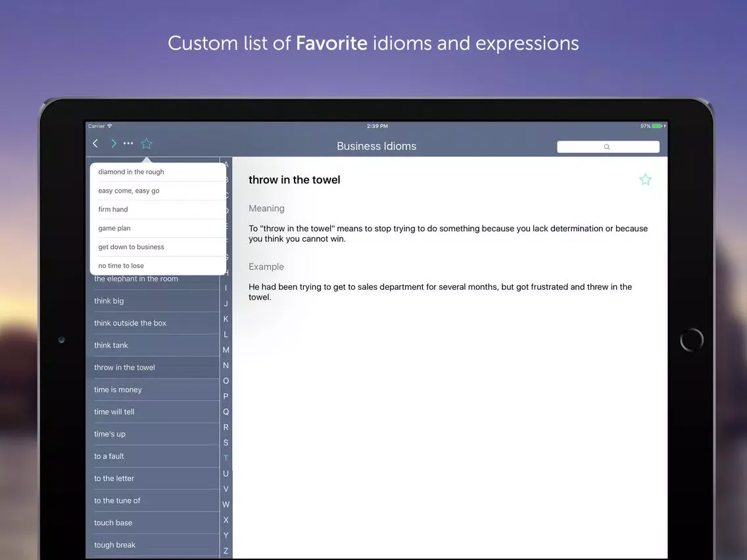Jump to letter I in index
747x560 pixels.
coord(226,288)
